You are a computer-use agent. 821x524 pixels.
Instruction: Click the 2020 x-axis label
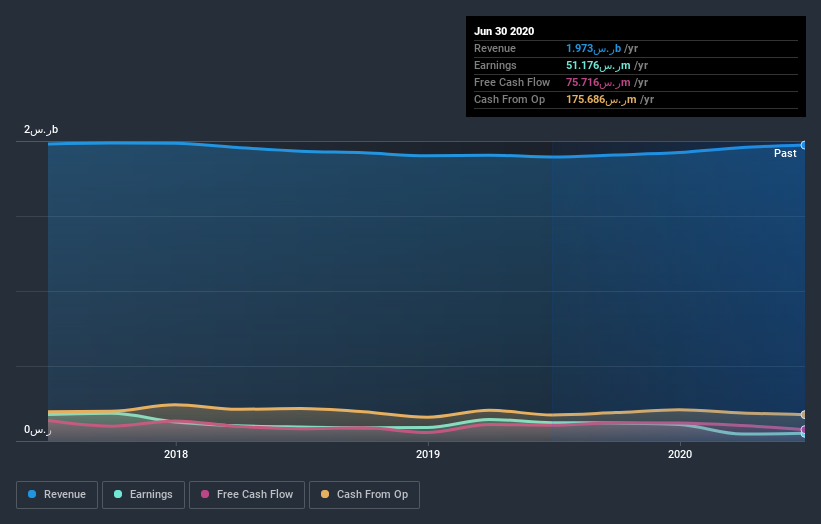click(680, 454)
